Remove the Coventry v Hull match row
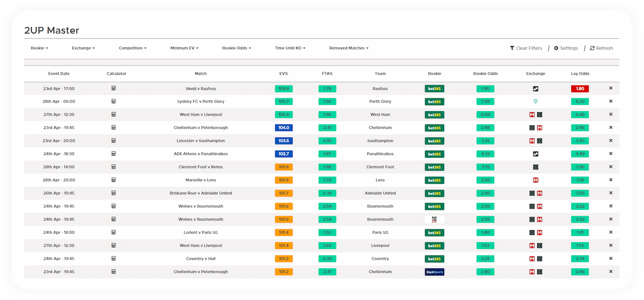This screenshot has height=300, width=644. pos(610,259)
